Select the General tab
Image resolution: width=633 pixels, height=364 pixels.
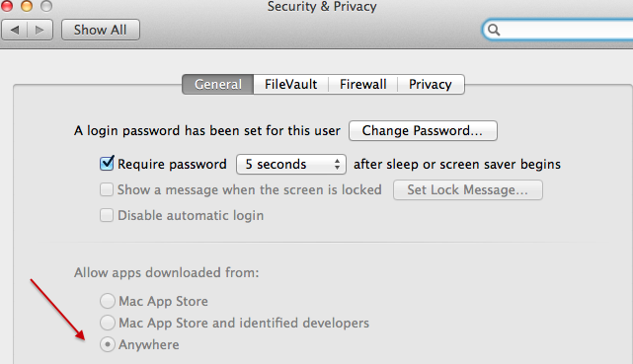tap(218, 84)
